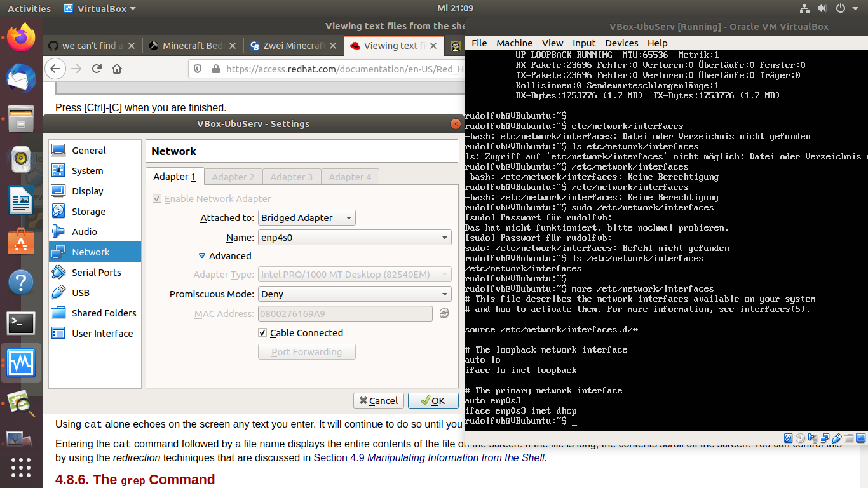The width and height of the screenshot is (868, 488).
Task: Open Section 4.9 Manipulating Information link
Action: tap(429, 457)
